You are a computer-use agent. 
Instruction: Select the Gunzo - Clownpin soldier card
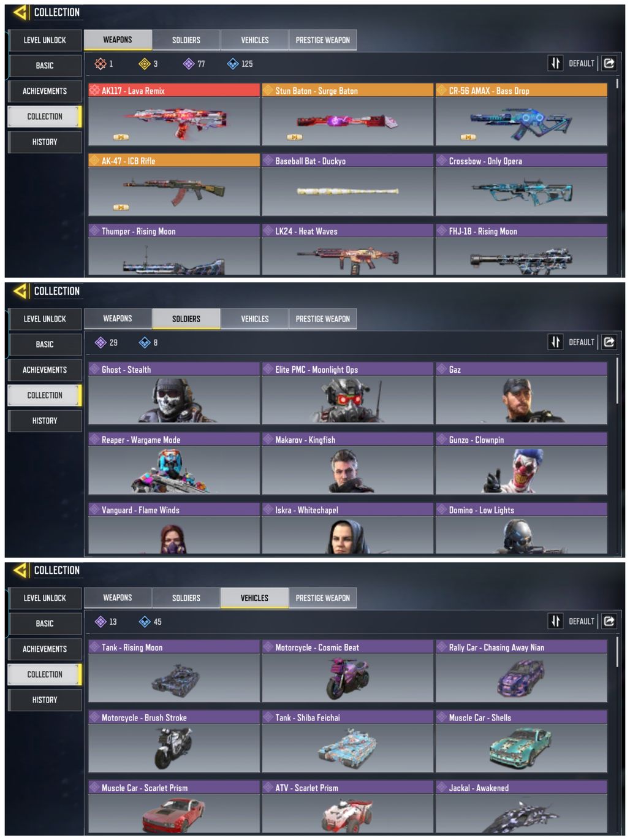pos(522,464)
